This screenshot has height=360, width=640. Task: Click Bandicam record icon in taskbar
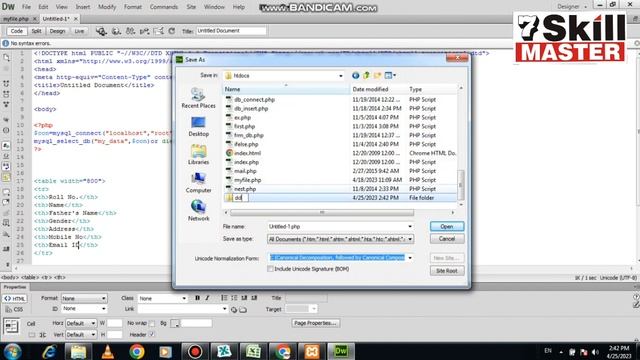click(x=195, y=351)
